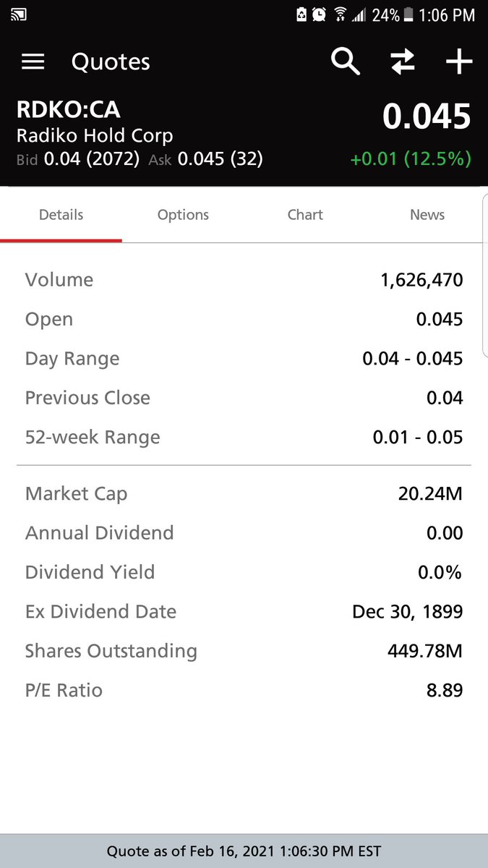Tap the Wi-Fi status icon

(339, 14)
